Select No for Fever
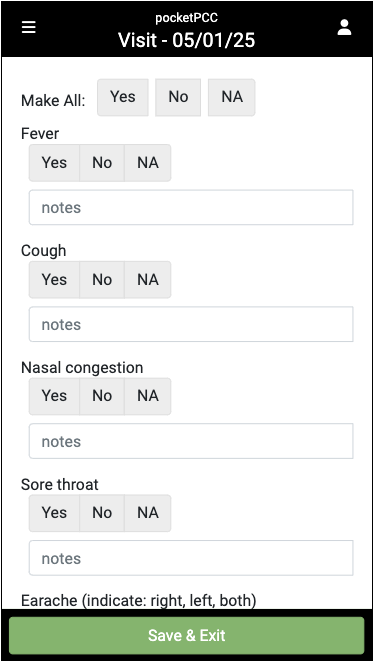This screenshot has height=661, width=373. (102, 163)
